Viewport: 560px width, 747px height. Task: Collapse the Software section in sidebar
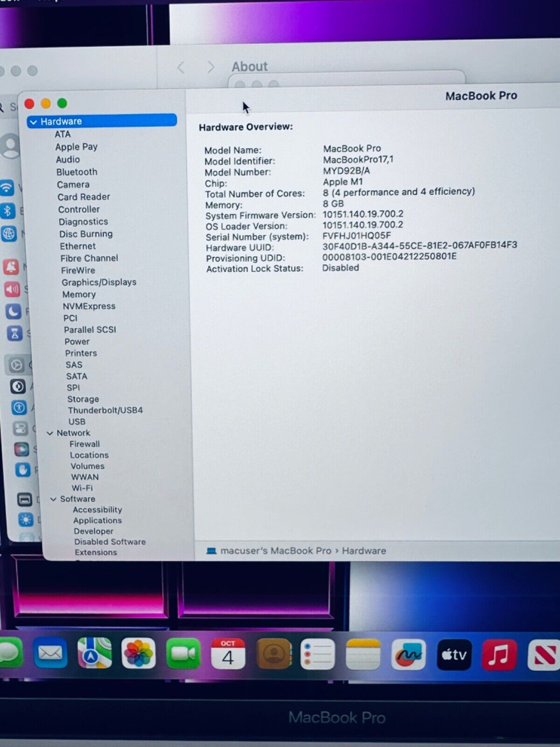53,499
